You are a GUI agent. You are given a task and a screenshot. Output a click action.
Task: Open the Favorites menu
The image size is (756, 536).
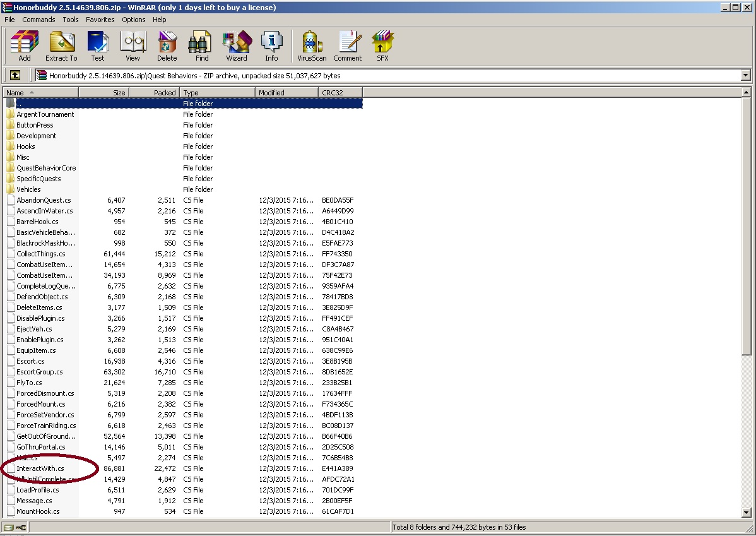pos(100,20)
